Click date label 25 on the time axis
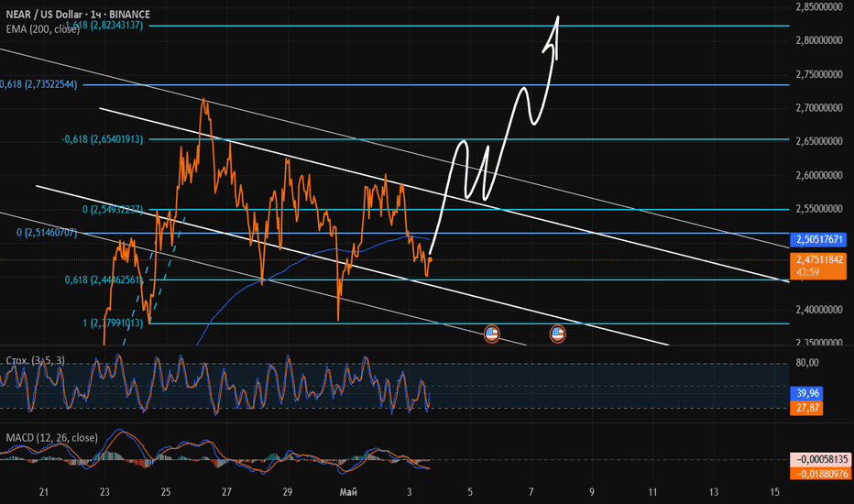854x504 pixels. (166, 492)
